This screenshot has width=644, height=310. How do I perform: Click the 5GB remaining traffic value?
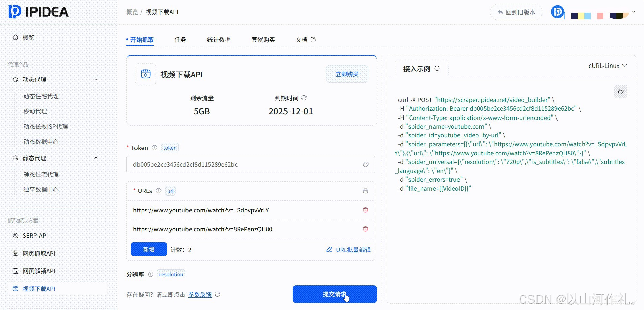pyautogui.click(x=202, y=111)
